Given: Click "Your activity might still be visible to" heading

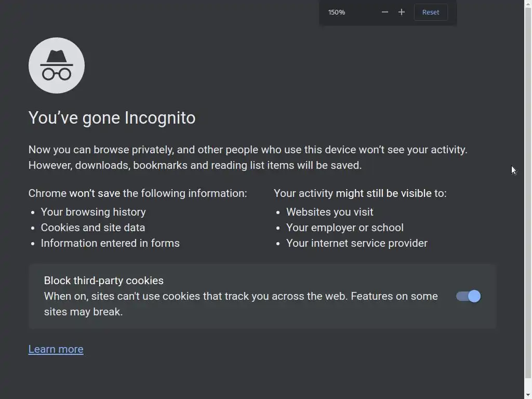Looking at the screenshot, I should 360,193.
